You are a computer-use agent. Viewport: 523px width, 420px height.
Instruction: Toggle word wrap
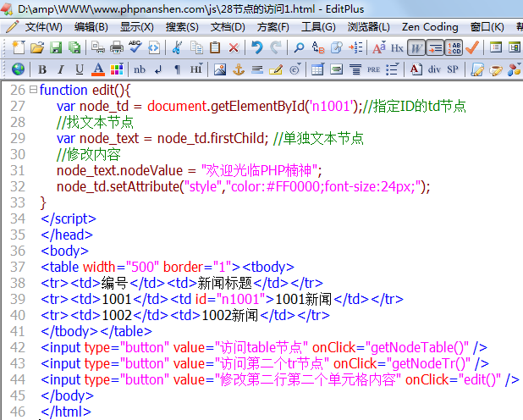point(416,47)
